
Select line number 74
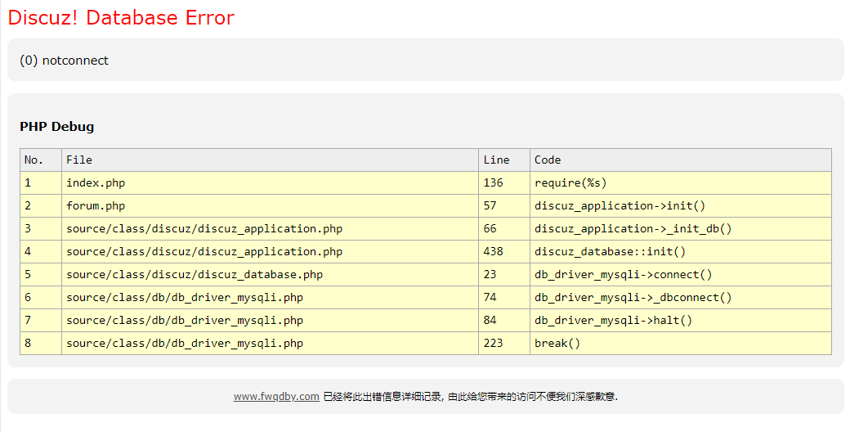[x=490, y=298]
